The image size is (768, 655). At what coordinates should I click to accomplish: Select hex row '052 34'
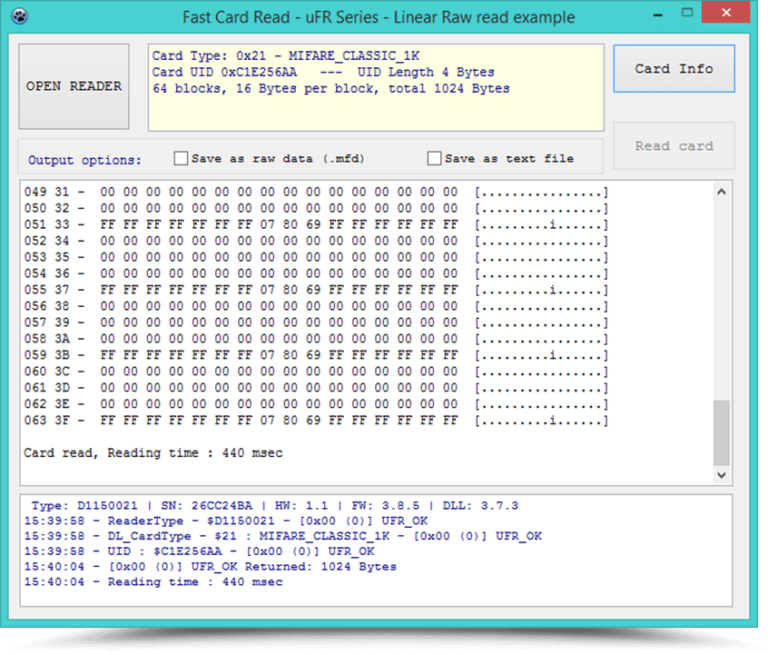[316, 241]
